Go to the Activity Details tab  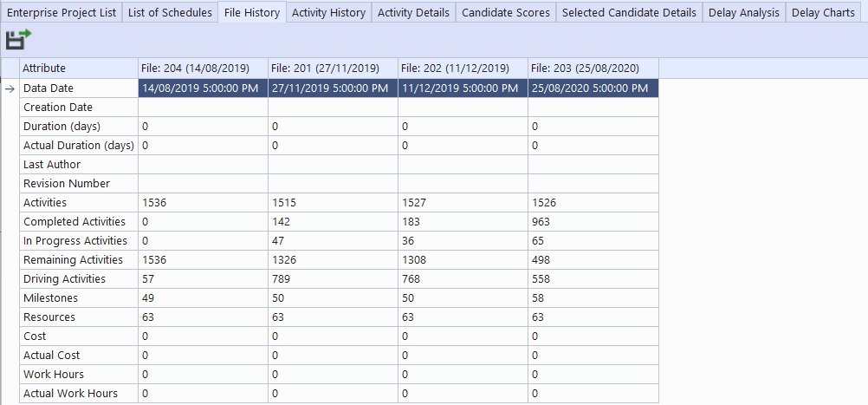tap(413, 12)
